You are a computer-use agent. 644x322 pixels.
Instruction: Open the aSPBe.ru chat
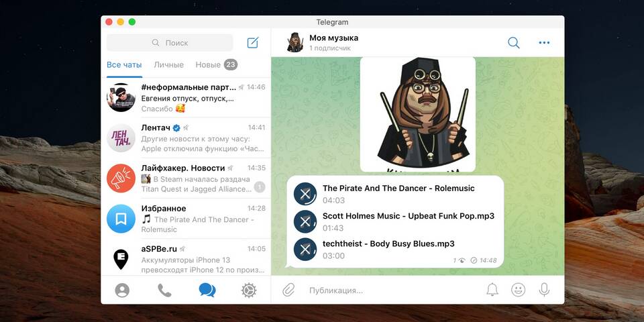tap(186, 258)
